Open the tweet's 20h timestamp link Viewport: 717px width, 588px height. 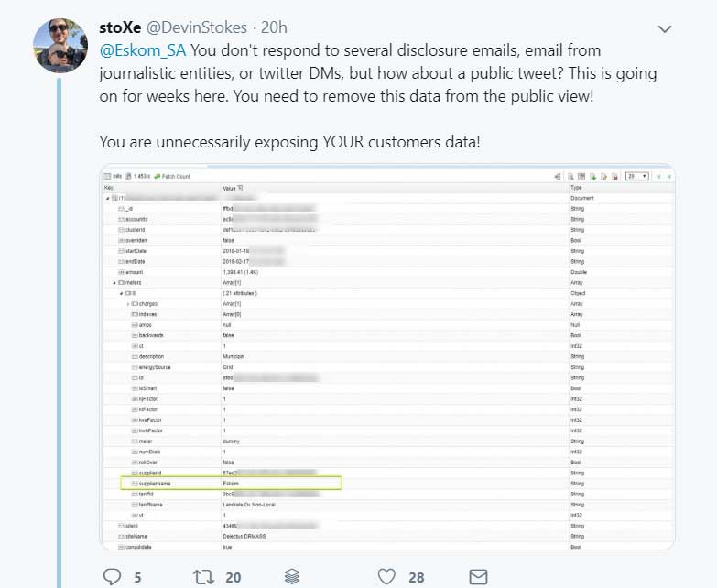tap(274, 27)
